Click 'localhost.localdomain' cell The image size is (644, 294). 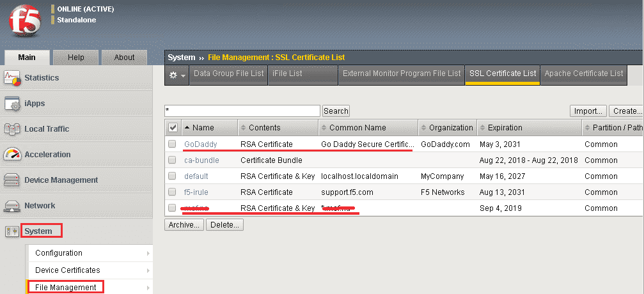pyautogui.click(x=360, y=176)
